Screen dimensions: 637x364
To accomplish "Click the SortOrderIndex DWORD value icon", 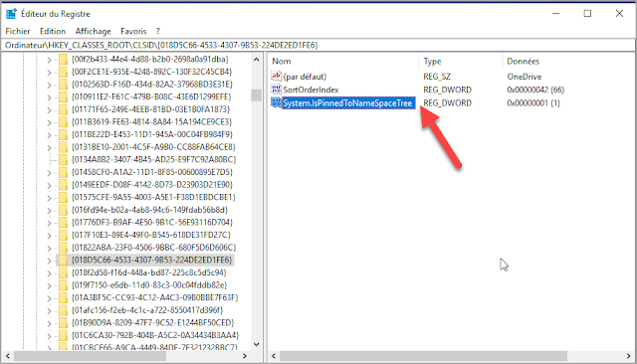I will pos(277,90).
